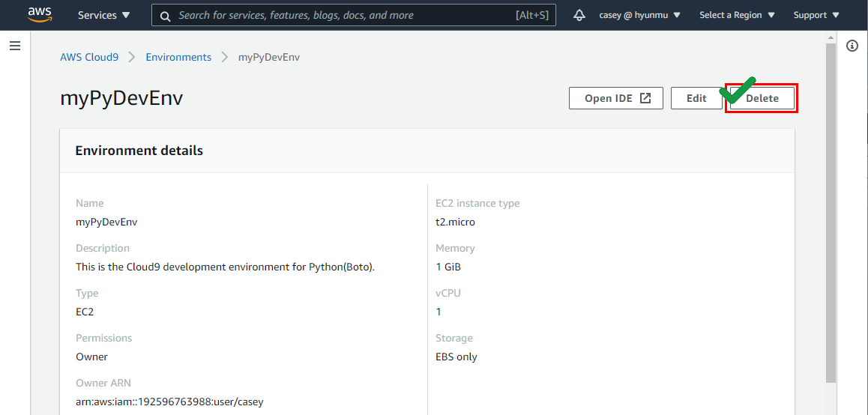868x415 pixels.
Task: Click the AWS logo home icon
Action: click(x=40, y=15)
